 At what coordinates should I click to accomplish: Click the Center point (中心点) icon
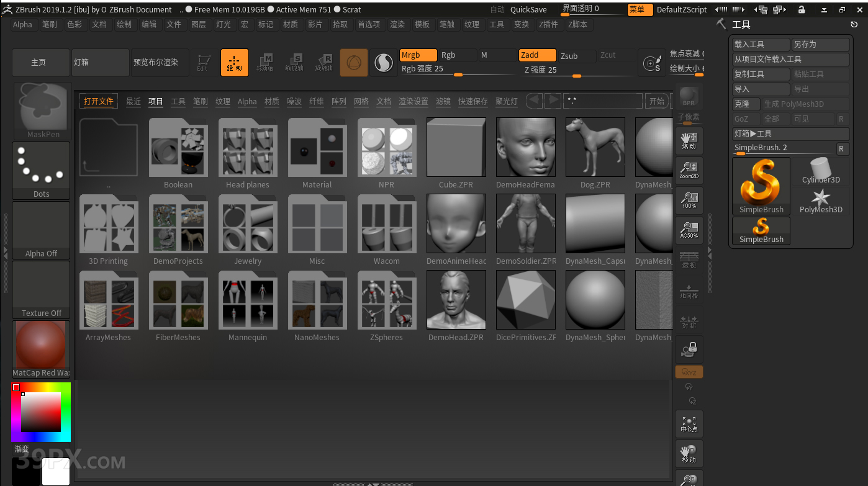tap(689, 423)
